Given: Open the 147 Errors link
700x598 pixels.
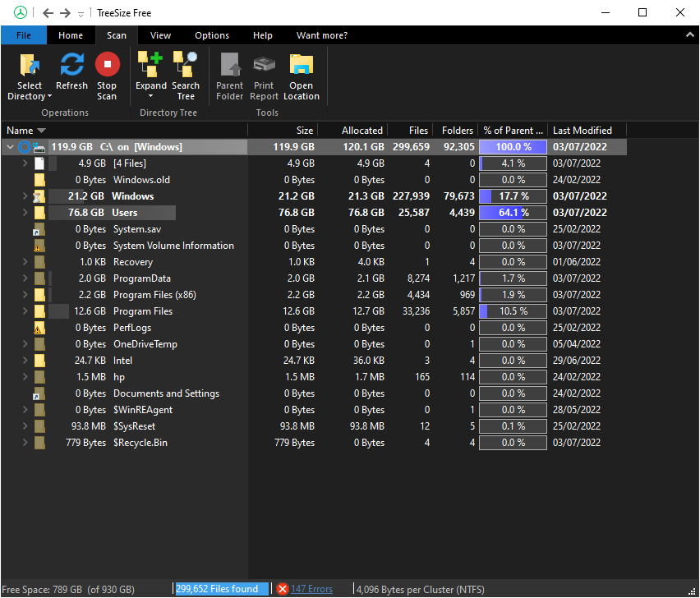Looking at the screenshot, I should [x=311, y=589].
